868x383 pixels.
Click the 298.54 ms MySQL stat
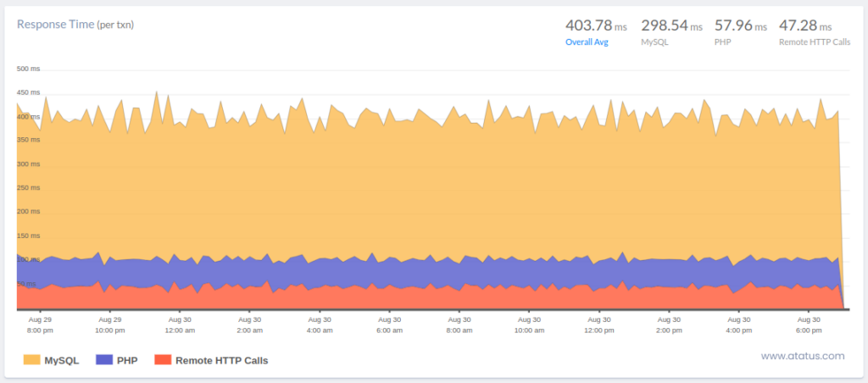pyautogui.click(x=671, y=25)
